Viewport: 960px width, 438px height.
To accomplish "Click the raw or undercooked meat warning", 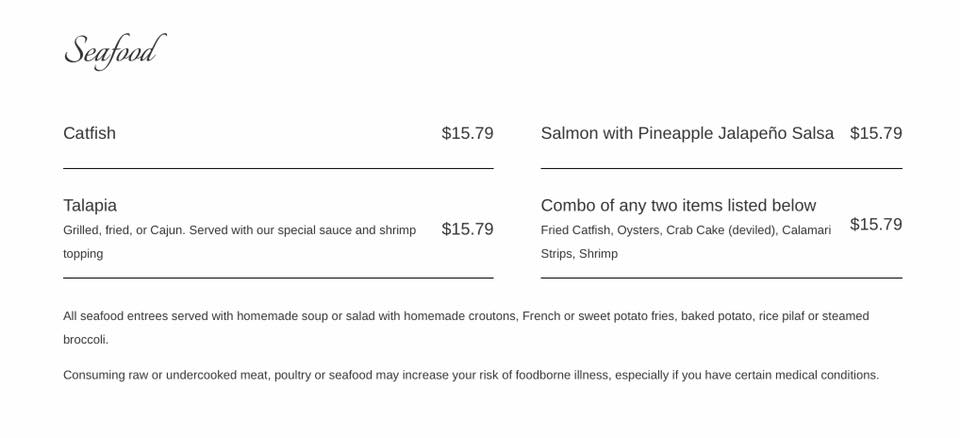I will [470, 375].
